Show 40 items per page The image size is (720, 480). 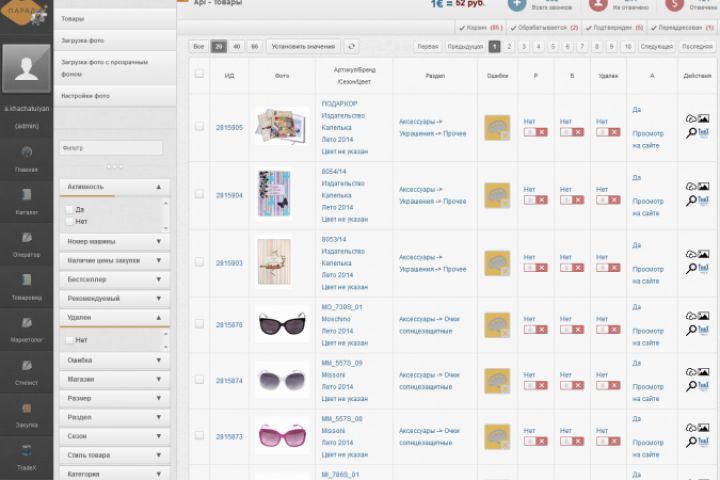[x=236, y=46]
